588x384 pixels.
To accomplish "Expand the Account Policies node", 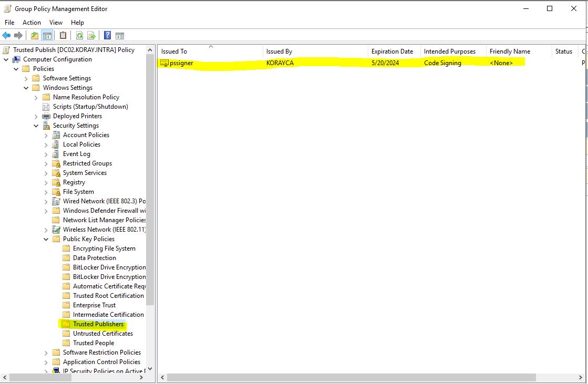I will click(46, 136).
